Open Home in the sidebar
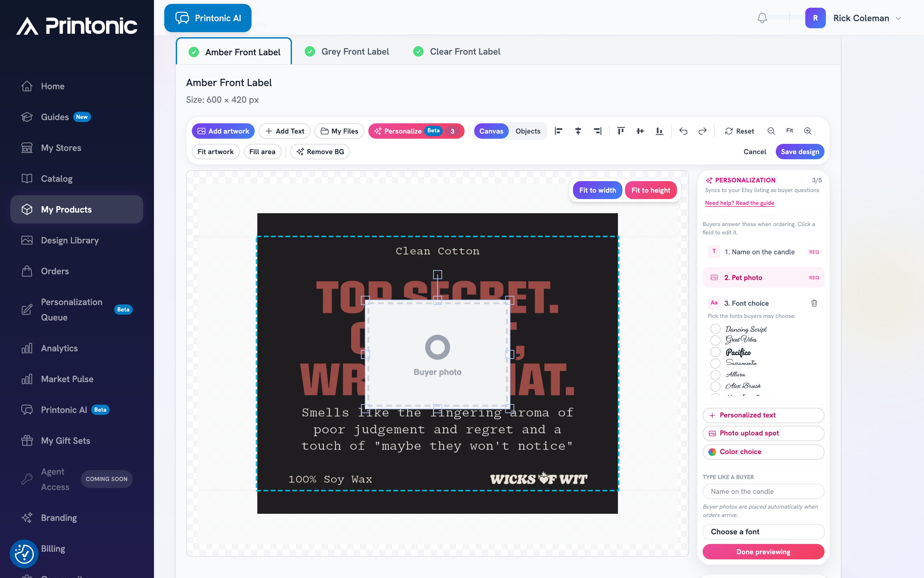This screenshot has height=578, width=924. 76,86
